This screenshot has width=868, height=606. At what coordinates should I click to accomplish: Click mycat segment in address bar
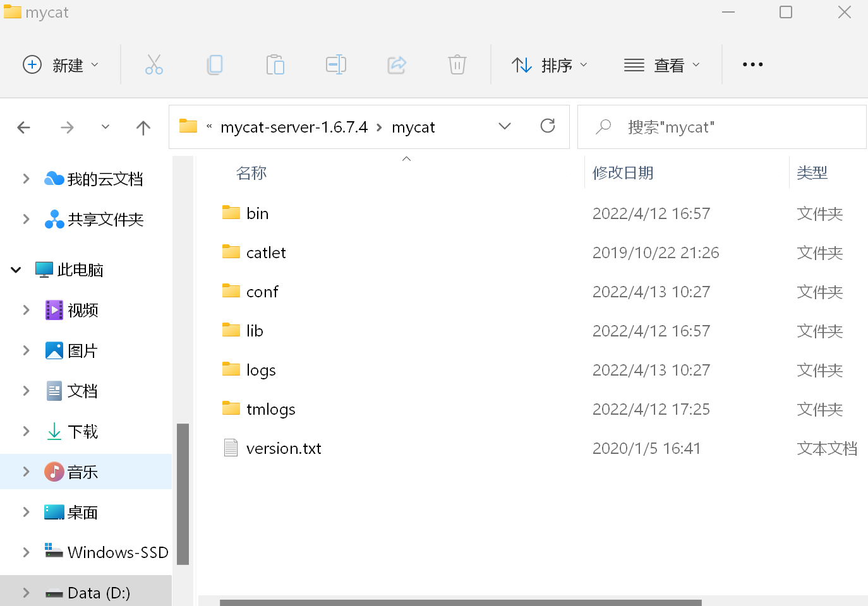pos(413,127)
